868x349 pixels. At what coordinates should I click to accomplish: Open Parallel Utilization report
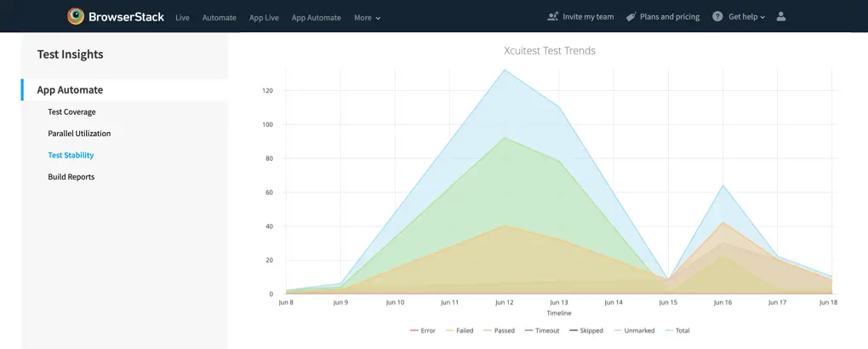tap(79, 134)
